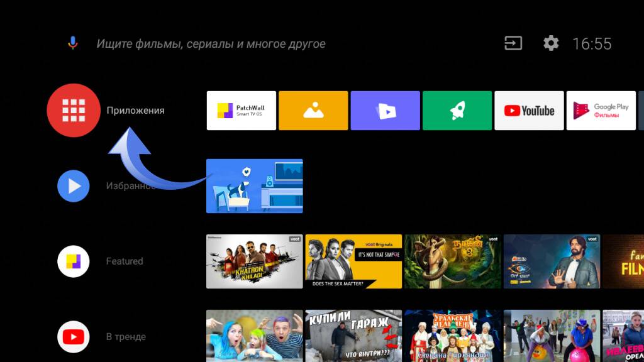Open the Khatron Ke Khiladi thumbnail
Viewport: 644px width, 362px height.
[x=254, y=261]
